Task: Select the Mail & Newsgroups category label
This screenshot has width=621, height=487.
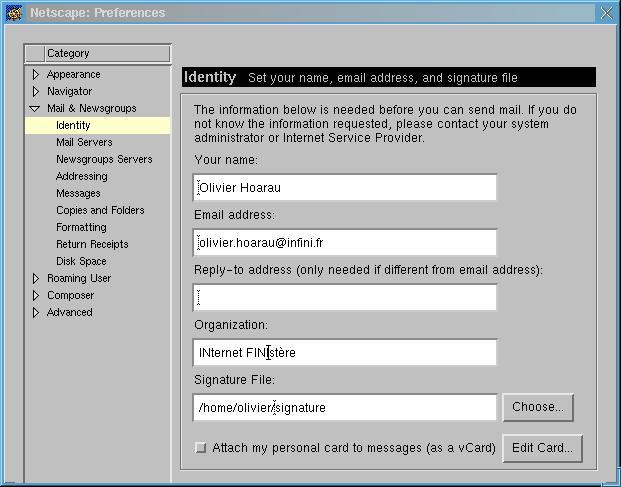Action: (x=91, y=108)
